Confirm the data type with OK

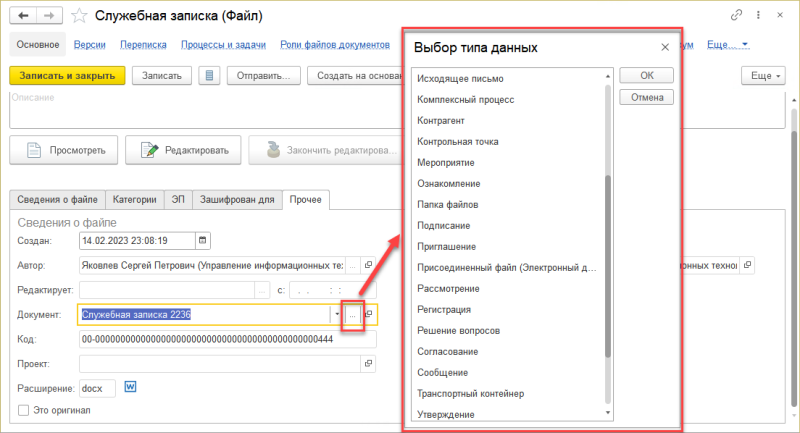[646, 75]
